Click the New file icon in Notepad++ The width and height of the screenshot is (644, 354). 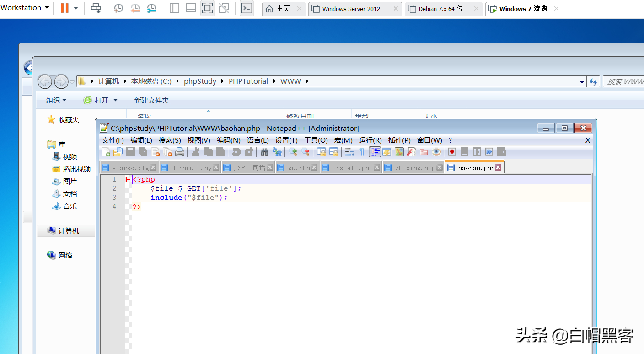point(106,152)
